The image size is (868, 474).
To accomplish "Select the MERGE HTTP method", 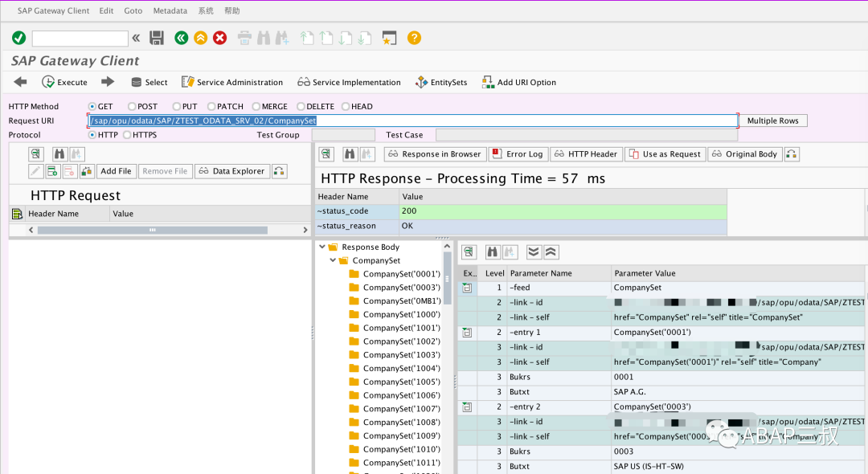I will (x=256, y=106).
